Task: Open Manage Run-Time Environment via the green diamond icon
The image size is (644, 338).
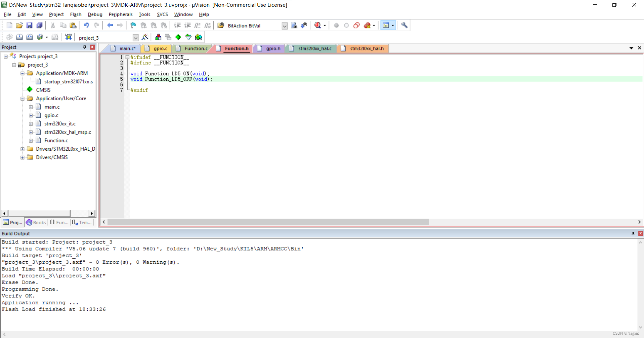Action: [178, 37]
